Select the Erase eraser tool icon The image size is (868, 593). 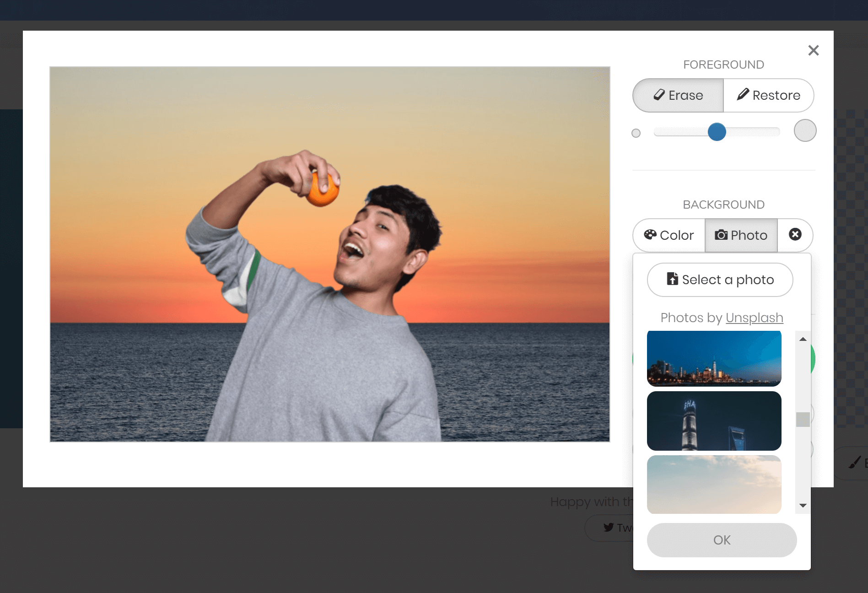pyautogui.click(x=660, y=95)
